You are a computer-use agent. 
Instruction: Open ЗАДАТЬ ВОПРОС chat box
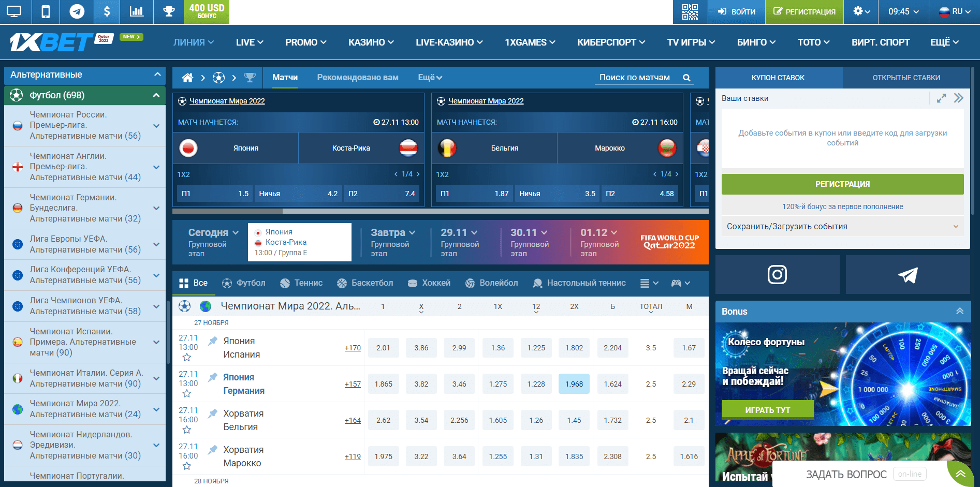click(846, 474)
